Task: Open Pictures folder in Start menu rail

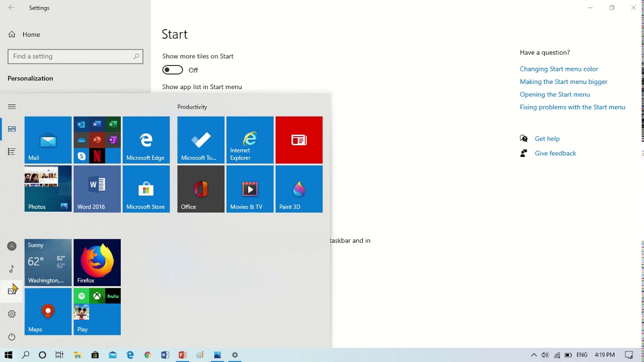Action: (x=12, y=291)
